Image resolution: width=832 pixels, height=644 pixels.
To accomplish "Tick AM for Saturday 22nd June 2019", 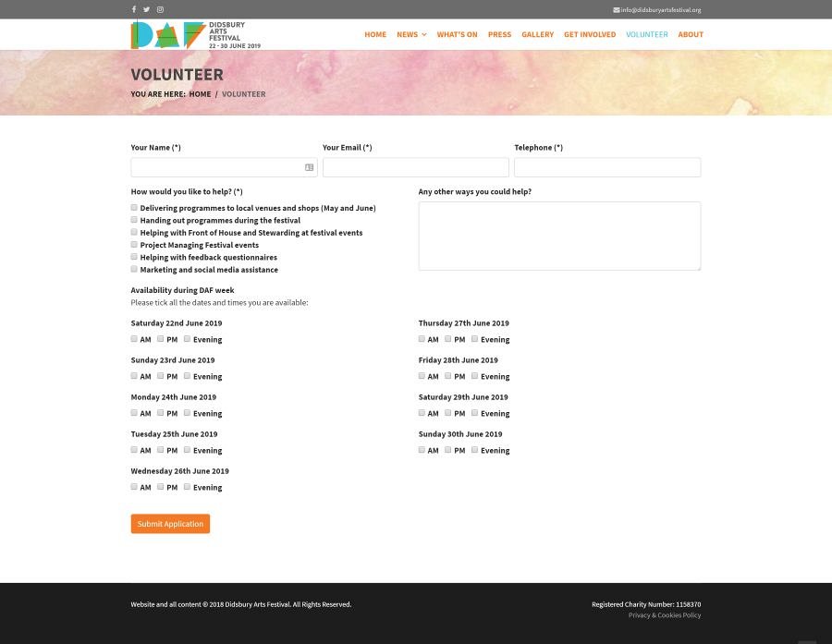I will point(134,339).
